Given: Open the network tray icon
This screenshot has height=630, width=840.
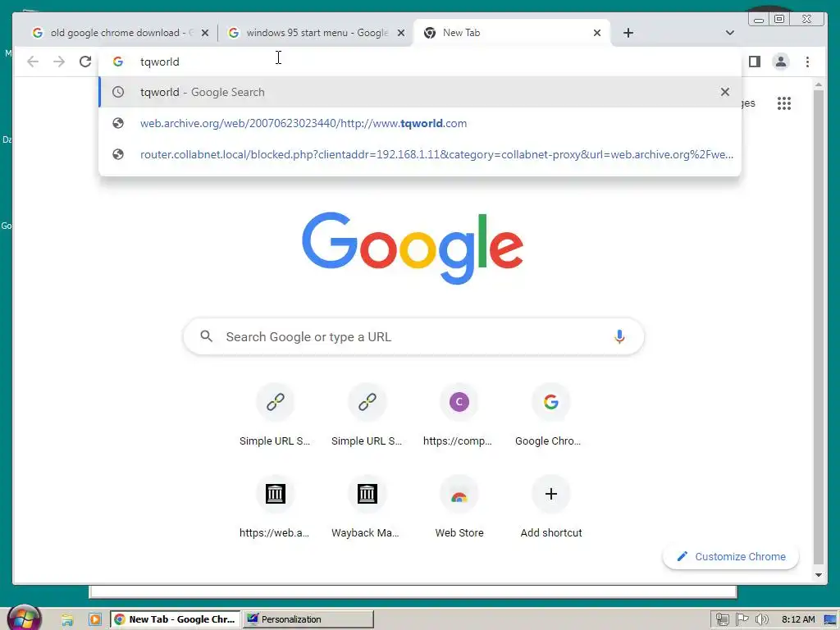Looking at the screenshot, I should (x=722, y=619).
